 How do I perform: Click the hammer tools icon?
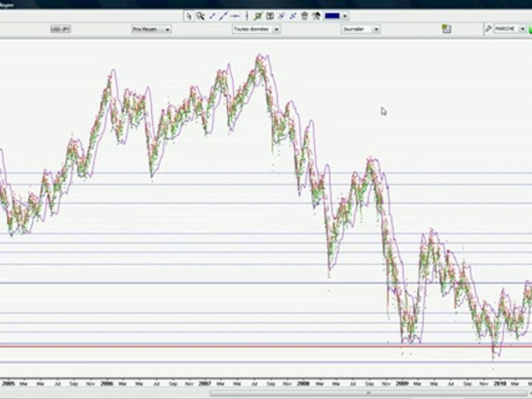point(316,16)
